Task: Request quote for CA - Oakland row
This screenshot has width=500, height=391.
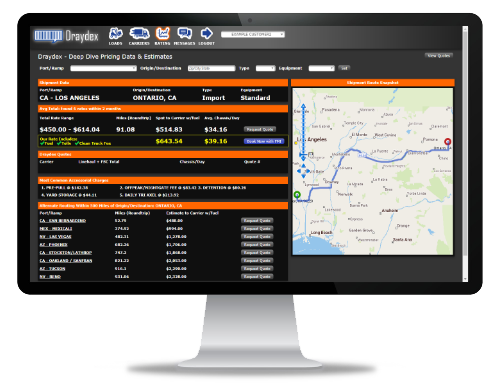Action: click(257, 261)
